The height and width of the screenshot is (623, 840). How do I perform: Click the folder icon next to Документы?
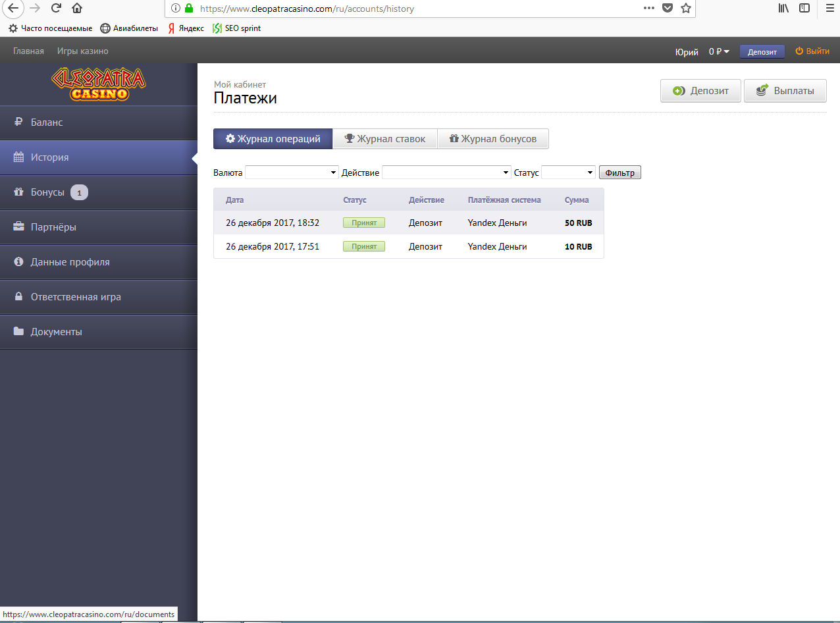(x=18, y=332)
